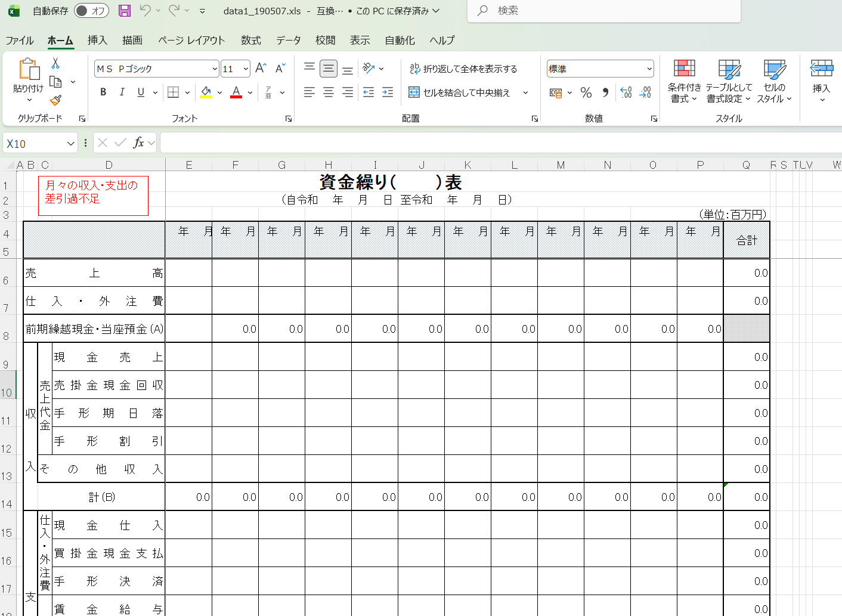Screen dimensions: 842x616
Task: Toggle bold formatting
Action: tap(103, 92)
